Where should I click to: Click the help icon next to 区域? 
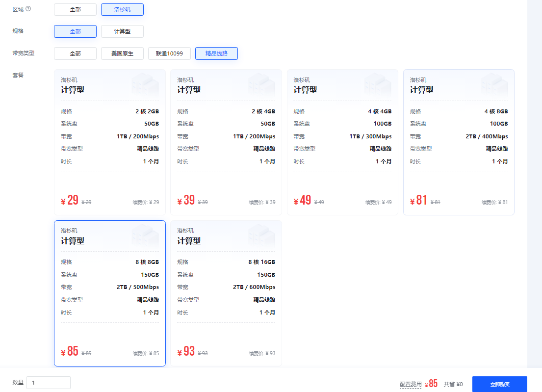28,9
